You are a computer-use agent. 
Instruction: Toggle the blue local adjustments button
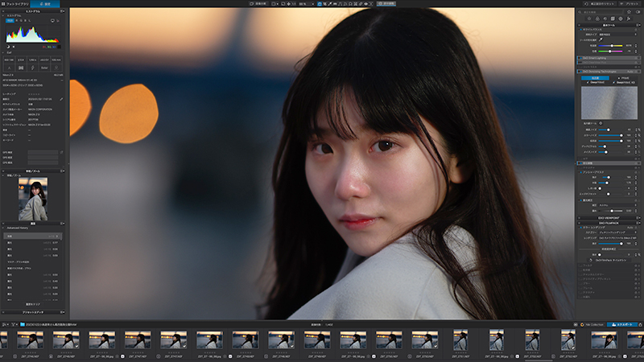pos(386,4)
